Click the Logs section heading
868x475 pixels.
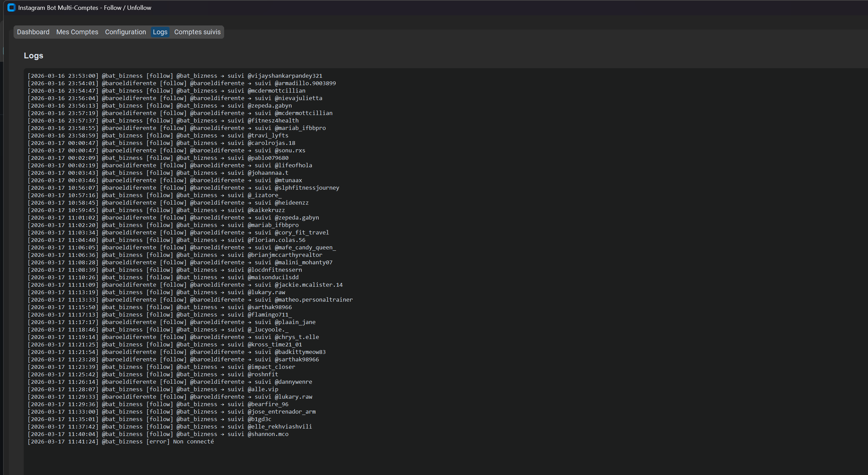34,56
